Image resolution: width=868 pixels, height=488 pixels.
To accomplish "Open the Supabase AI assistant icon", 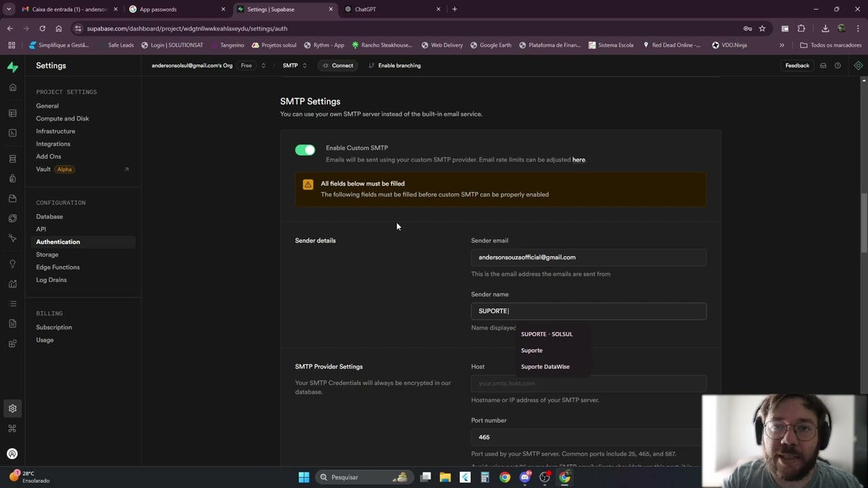I will pyautogui.click(x=859, y=66).
